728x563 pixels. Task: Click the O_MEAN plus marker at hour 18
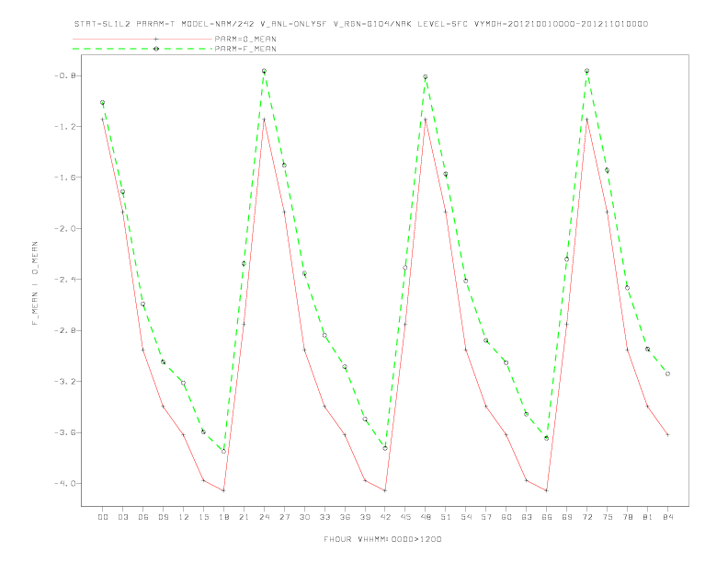click(x=223, y=490)
